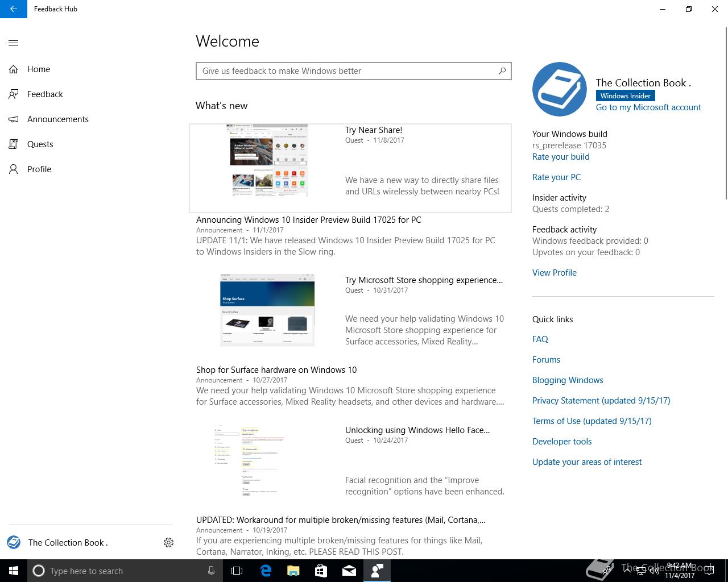Open Build 17025 announcement title
This screenshot has width=728, height=582.
[309, 220]
